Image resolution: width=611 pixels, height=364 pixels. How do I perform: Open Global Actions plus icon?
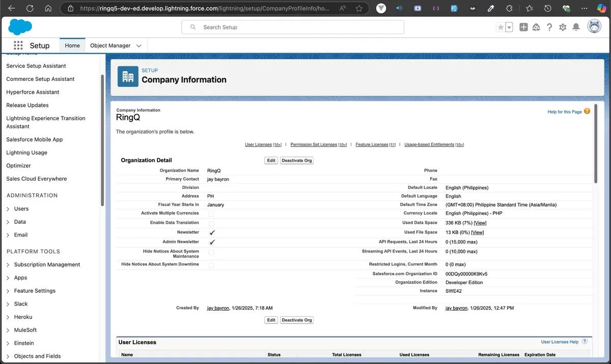[523, 27]
